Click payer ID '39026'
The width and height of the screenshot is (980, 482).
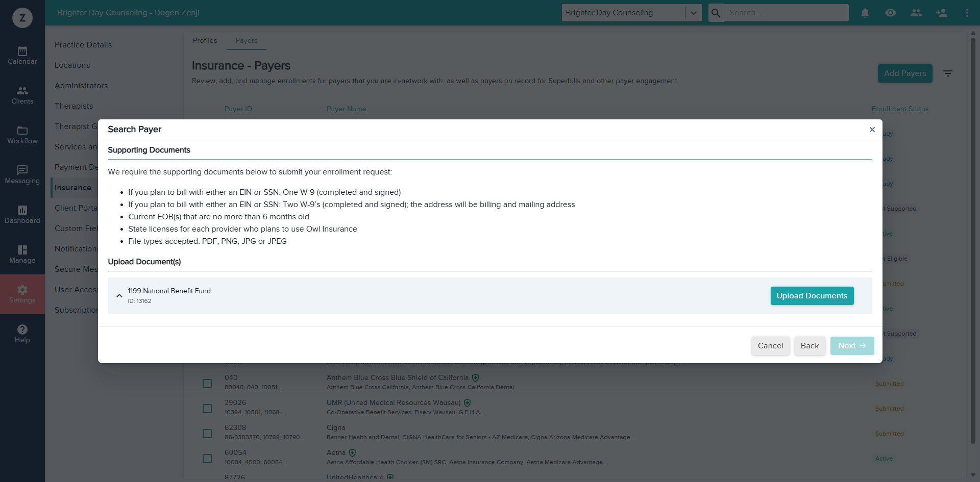click(235, 403)
